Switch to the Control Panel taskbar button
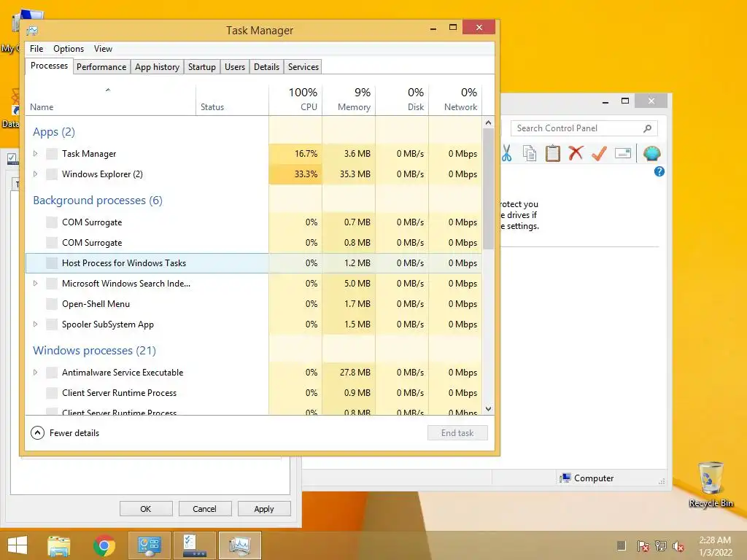Image resolution: width=747 pixels, height=560 pixels. click(150, 545)
